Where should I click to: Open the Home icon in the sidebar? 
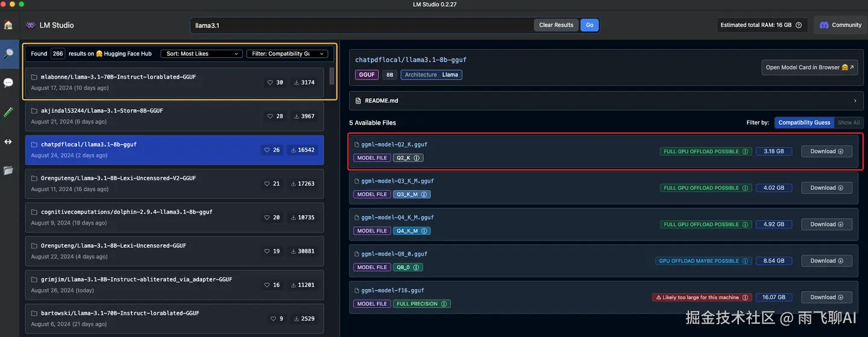click(8, 25)
